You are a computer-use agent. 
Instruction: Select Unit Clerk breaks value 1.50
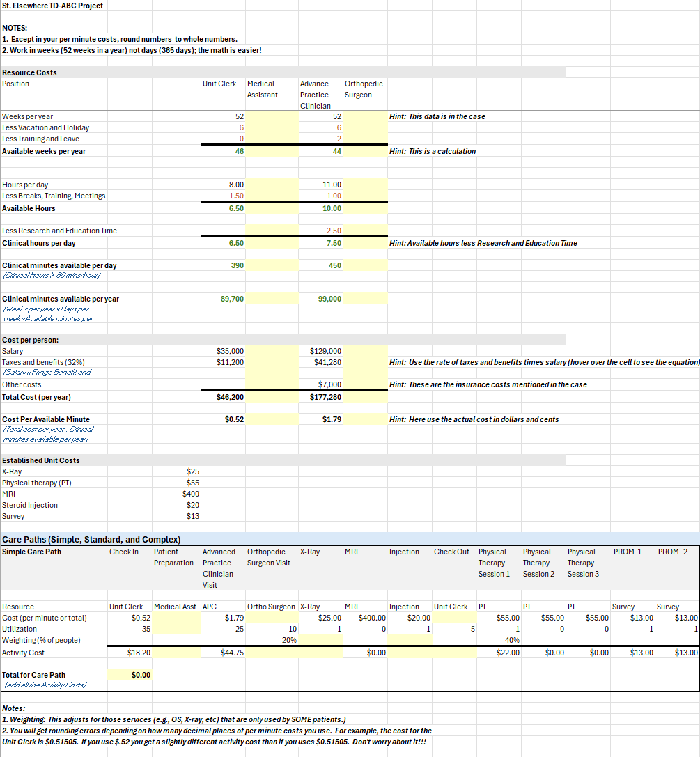point(223,196)
